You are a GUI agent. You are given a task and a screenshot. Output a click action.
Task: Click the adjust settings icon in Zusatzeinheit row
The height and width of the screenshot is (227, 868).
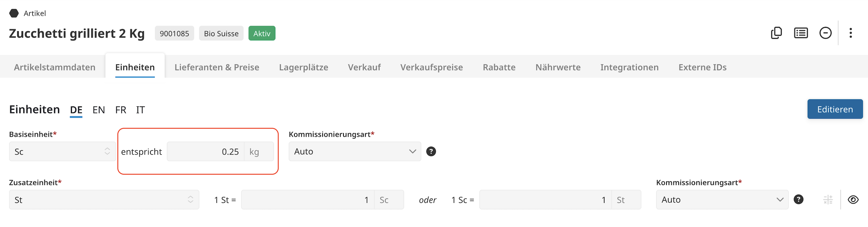pyautogui.click(x=828, y=200)
